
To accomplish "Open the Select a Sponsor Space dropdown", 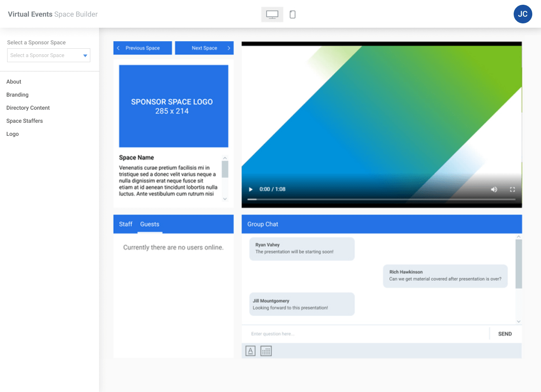I will (48, 55).
